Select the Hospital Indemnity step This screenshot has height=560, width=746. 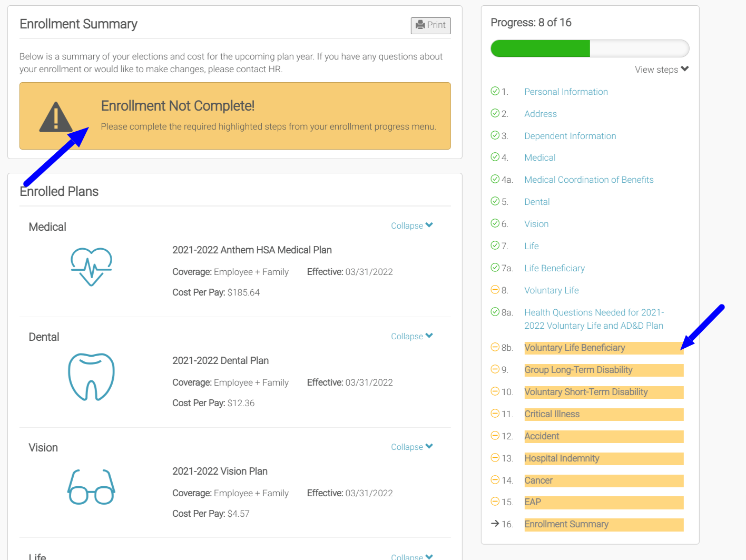point(562,458)
